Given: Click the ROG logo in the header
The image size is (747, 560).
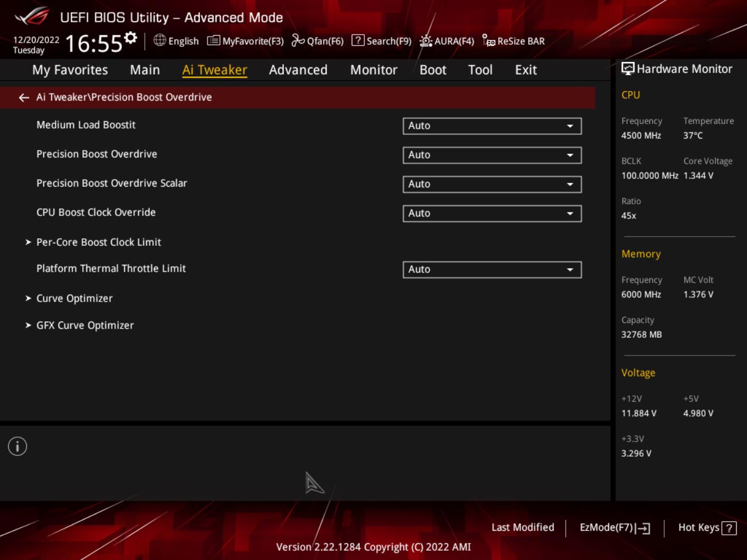Looking at the screenshot, I should tap(32, 16).
